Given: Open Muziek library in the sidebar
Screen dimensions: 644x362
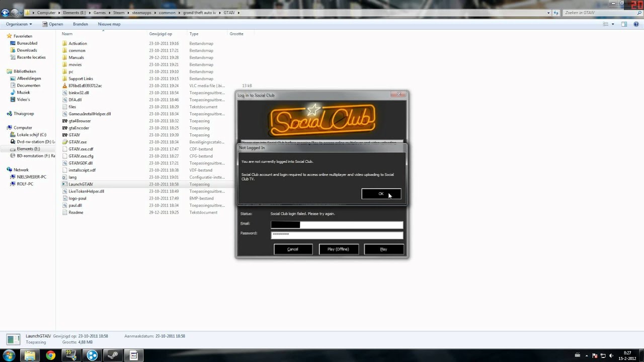Looking at the screenshot, I should (x=23, y=93).
